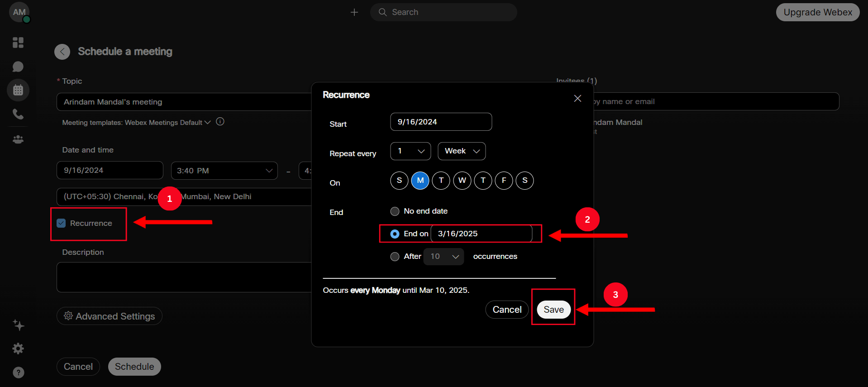The width and height of the screenshot is (868, 387).
Task: Toggle Friday in the On day row
Action: pyautogui.click(x=504, y=181)
